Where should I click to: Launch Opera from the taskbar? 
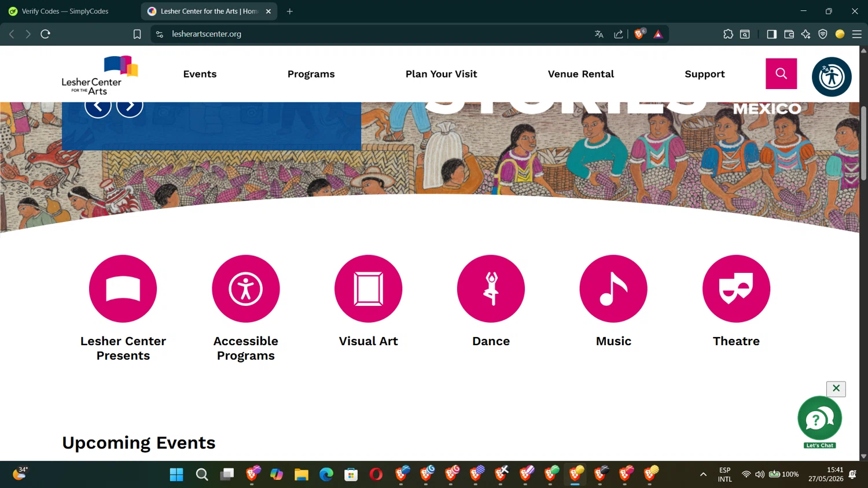click(376, 475)
